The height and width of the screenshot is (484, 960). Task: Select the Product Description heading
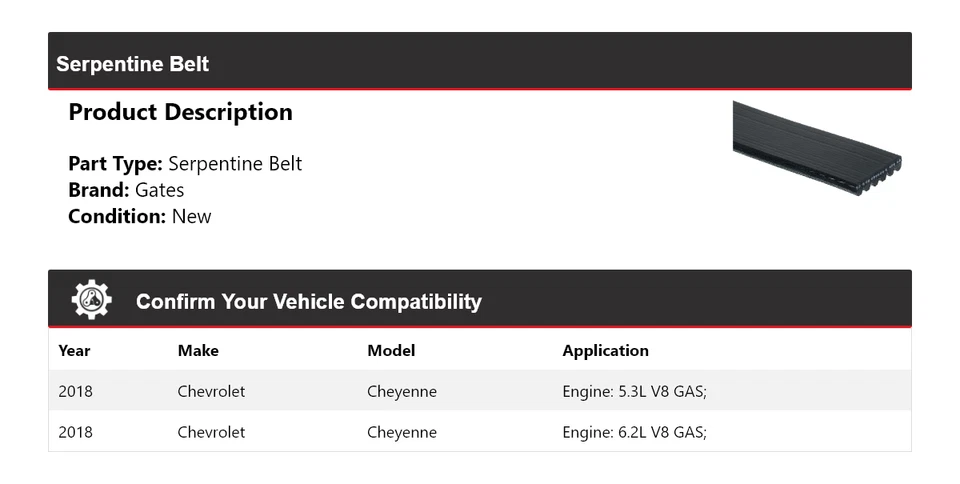(180, 112)
